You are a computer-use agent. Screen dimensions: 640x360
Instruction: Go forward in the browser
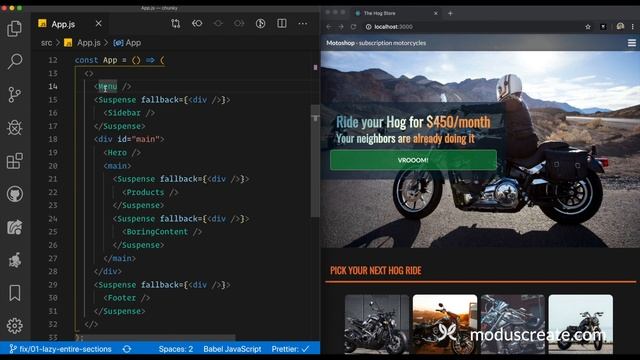pos(341,27)
